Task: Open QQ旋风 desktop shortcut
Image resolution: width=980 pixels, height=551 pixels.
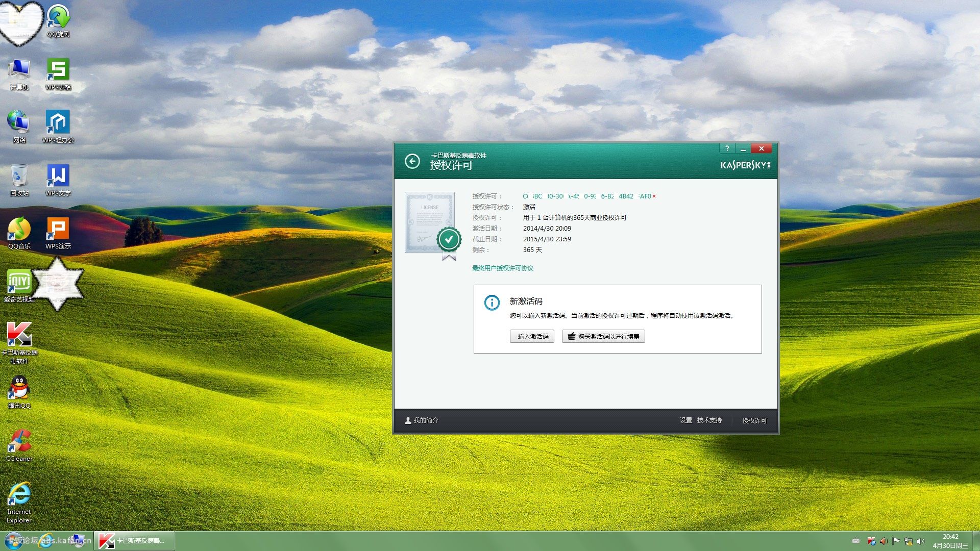Action: [x=58, y=21]
